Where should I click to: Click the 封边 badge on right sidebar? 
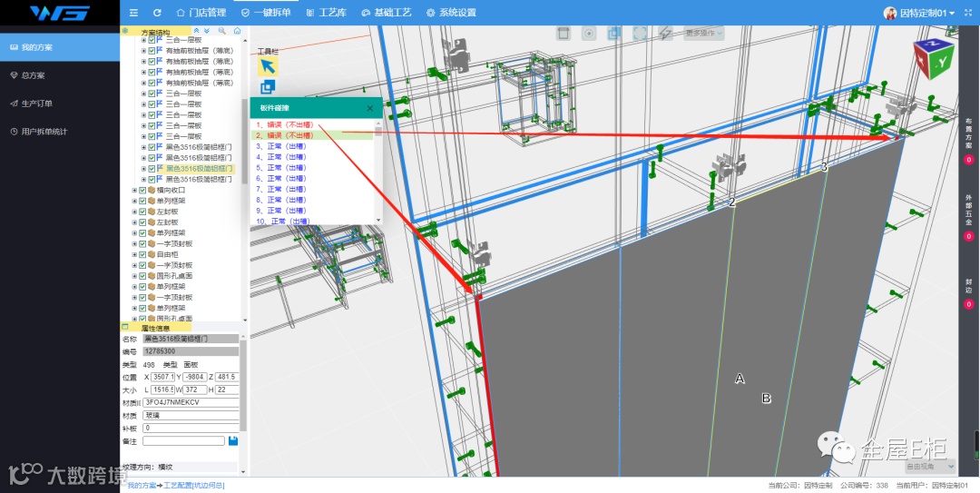click(x=969, y=304)
